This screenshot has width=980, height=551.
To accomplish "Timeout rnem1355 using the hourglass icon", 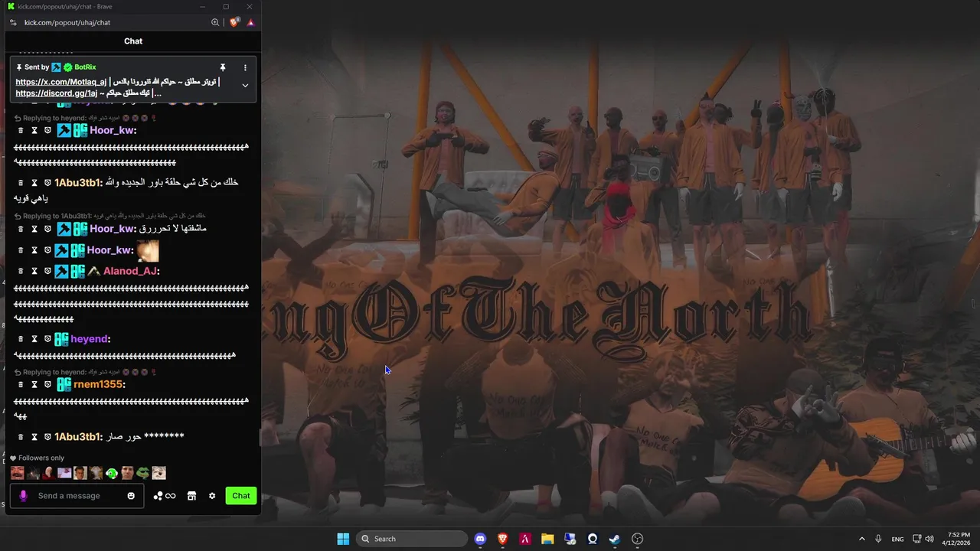I will [x=34, y=384].
